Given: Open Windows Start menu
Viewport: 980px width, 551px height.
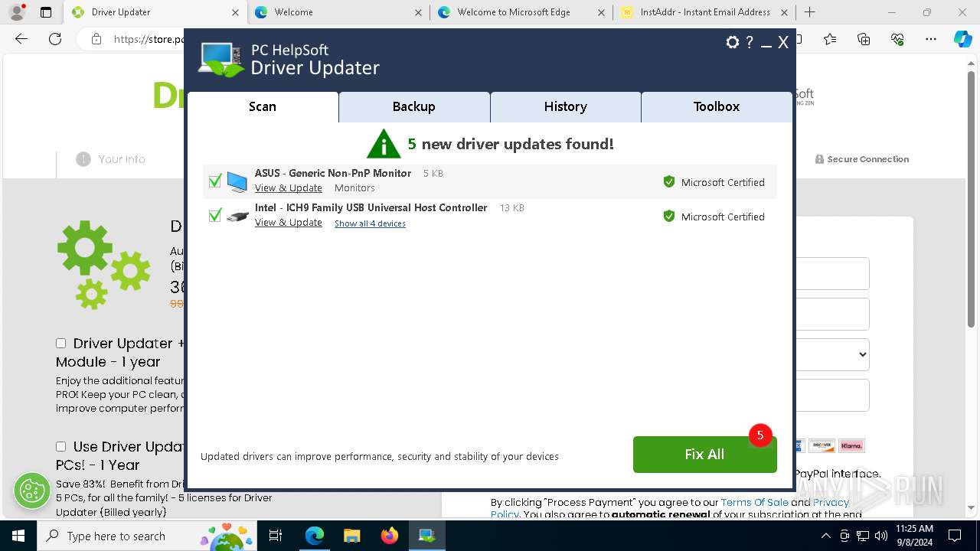Looking at the screenshot, I should [x=18, y=536].
